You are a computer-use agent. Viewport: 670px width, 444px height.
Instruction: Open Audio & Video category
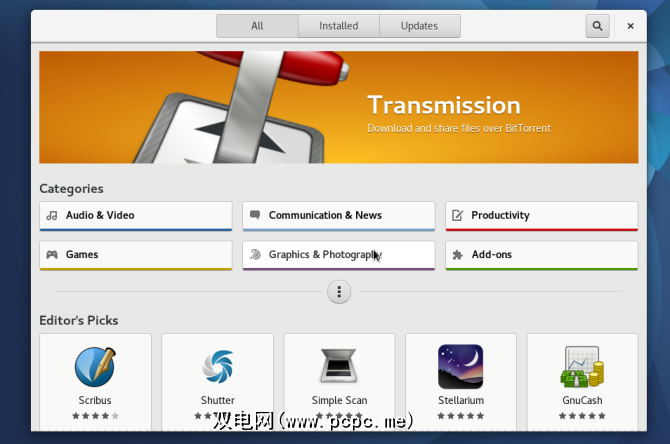click(x=136, y=216)
